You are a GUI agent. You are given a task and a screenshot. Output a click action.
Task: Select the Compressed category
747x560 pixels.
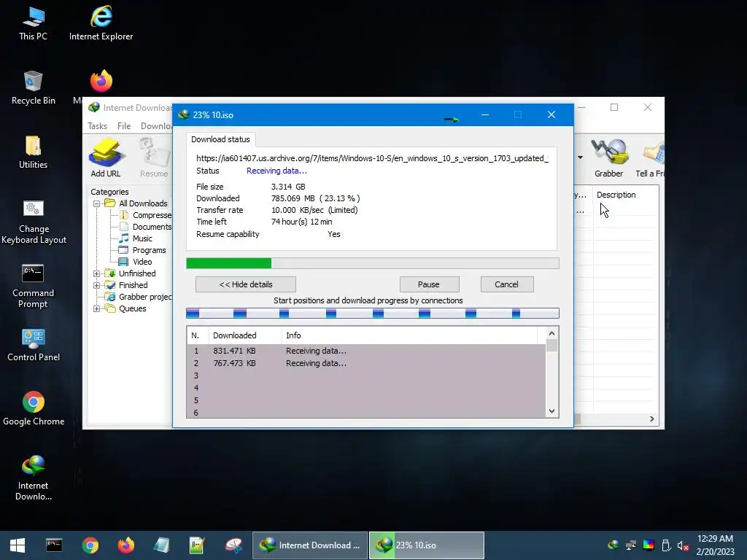pyautogui.click(x=147, y=215)
